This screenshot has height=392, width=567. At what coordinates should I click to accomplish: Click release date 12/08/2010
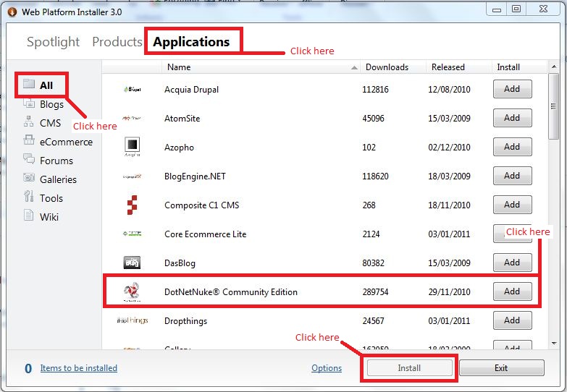pyautogui.click(x=449, y=89)
